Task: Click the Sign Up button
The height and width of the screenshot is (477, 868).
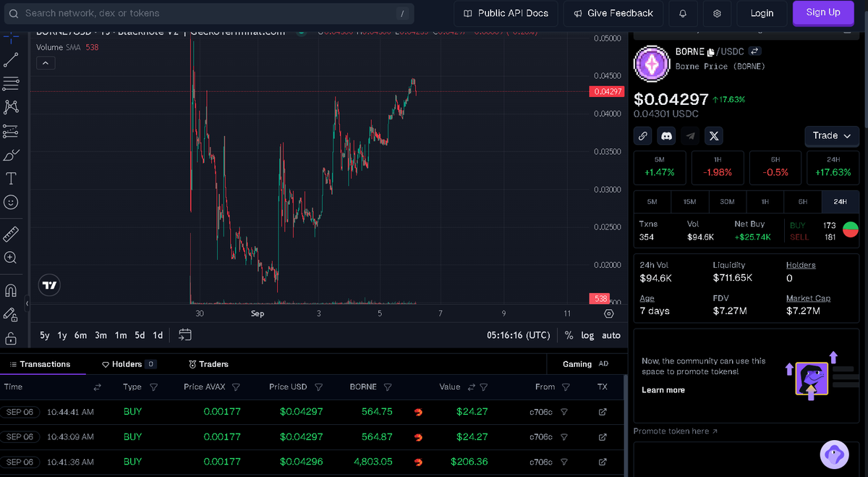Action: (823, 12)
